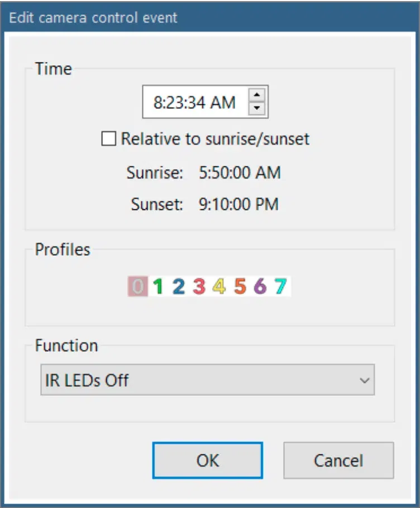Pick the red profile 3

pos(199,287)
